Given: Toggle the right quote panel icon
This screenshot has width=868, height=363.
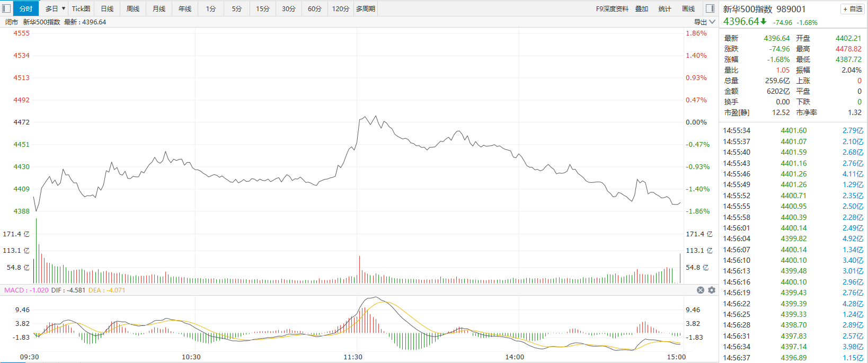Looking at the screenshot, I should tap(710, 8).
